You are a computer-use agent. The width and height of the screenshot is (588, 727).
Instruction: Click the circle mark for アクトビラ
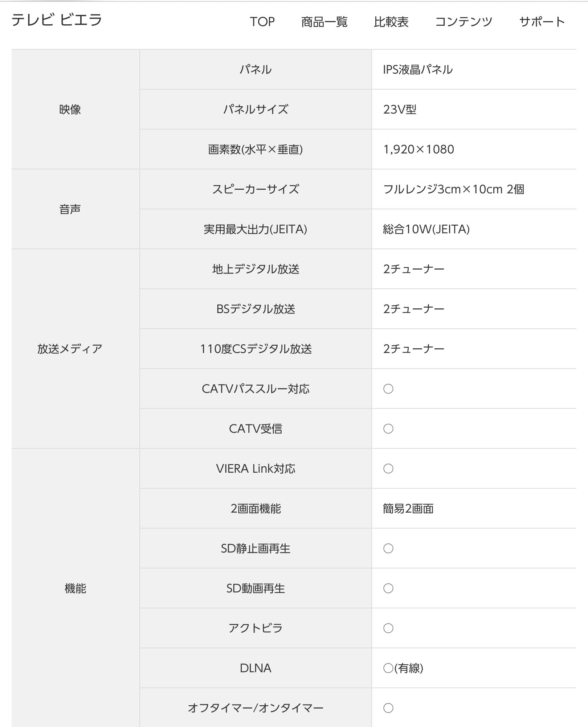click(x=388, y=628)
